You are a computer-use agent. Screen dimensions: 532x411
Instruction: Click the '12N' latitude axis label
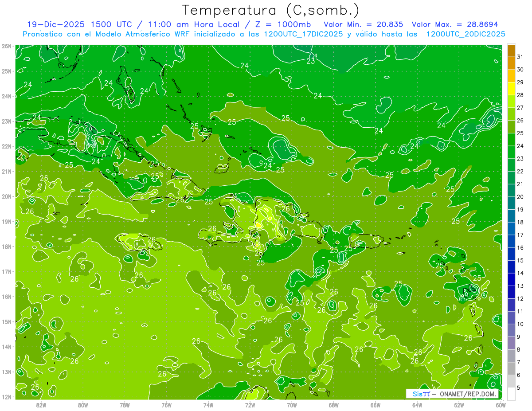(x=7, y=397)
